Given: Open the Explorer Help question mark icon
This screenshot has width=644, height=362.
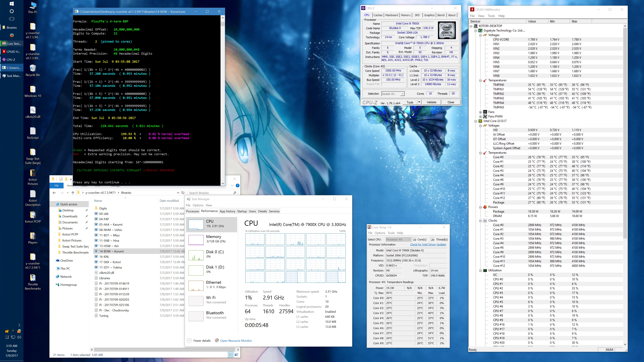Looking at the screenshot, I should [x=237, y=185].
